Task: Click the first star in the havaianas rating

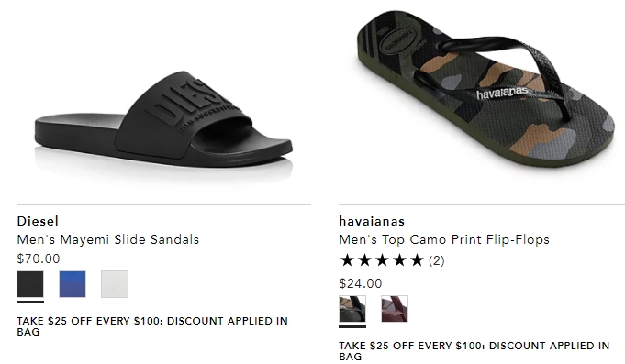Action: tap(348, 260)
